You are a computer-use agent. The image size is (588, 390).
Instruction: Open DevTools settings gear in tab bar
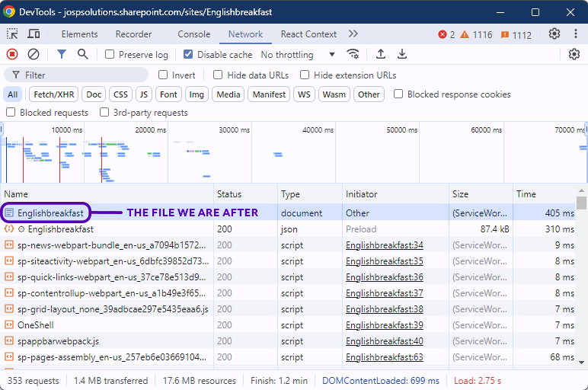coord(554,34)
